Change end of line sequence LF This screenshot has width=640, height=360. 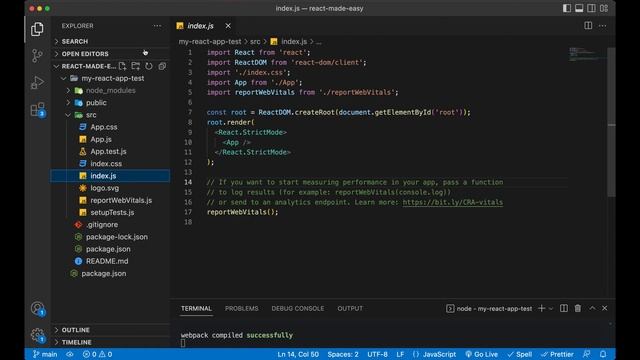pyautogui.click(x=400, y=354)
